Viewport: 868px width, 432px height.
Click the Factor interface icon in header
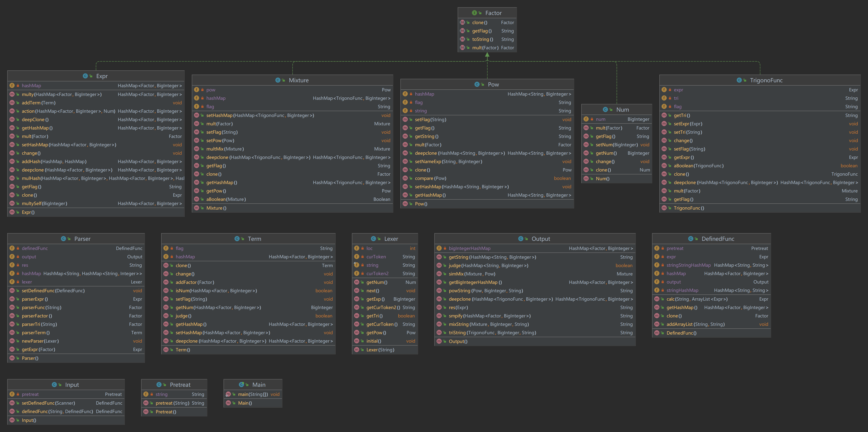tap(474, 13)
